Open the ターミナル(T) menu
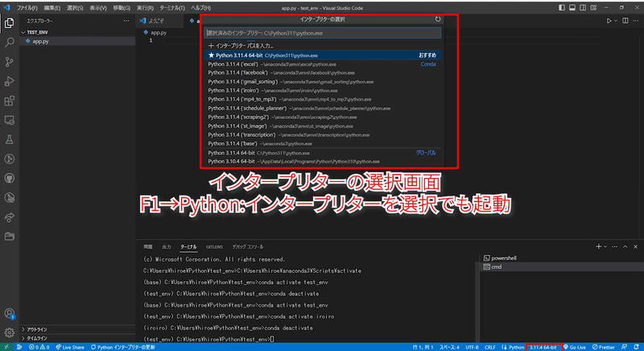 172,8
